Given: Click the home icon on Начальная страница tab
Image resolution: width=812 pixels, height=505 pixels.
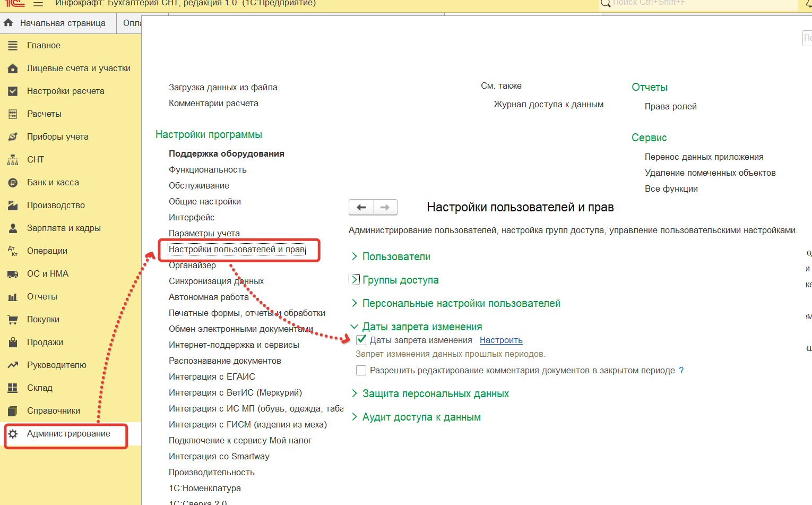Looking at the screenshot, I should click(8, 23).
